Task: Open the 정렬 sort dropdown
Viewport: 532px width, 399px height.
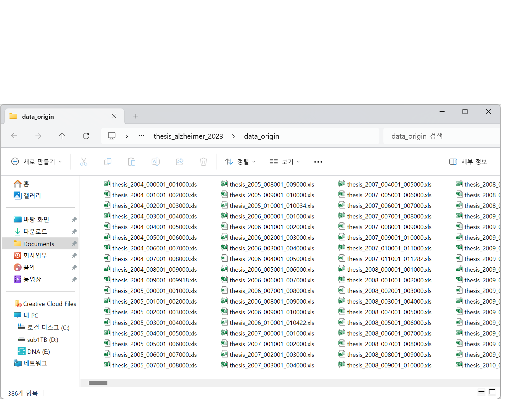Action: pyautogui.click(x=240, y=162)
